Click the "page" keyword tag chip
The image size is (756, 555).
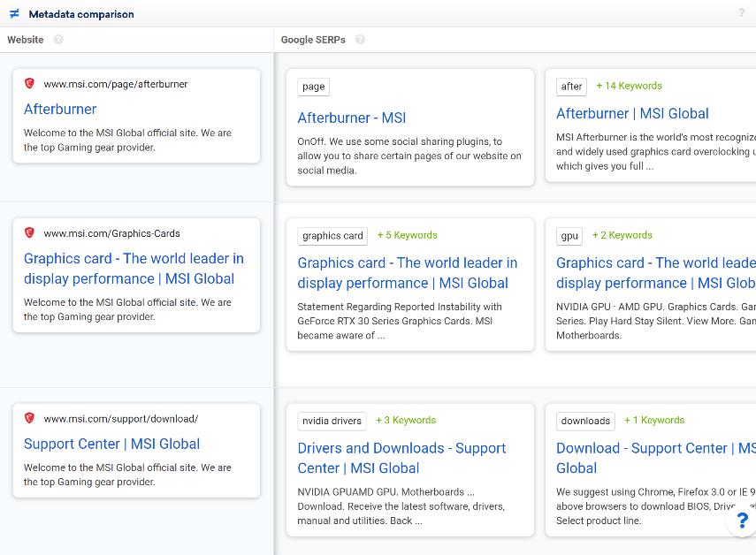311,86
